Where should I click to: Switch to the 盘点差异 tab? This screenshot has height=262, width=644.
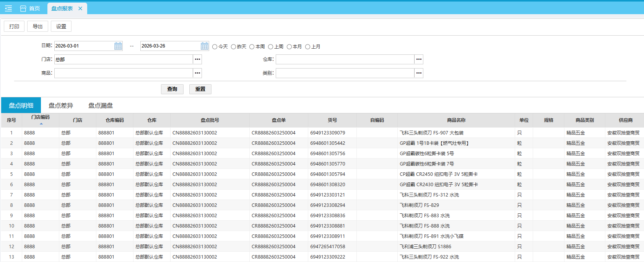pos(61,105)
